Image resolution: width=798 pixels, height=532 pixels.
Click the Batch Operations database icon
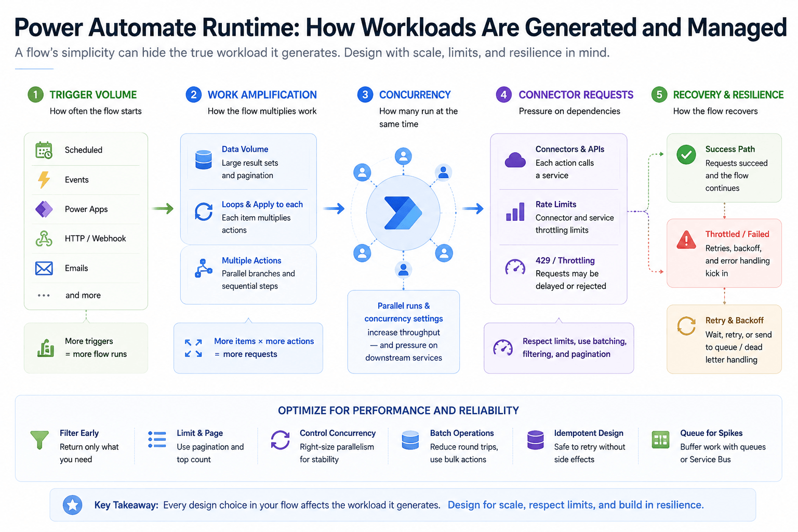coord(410,440)
